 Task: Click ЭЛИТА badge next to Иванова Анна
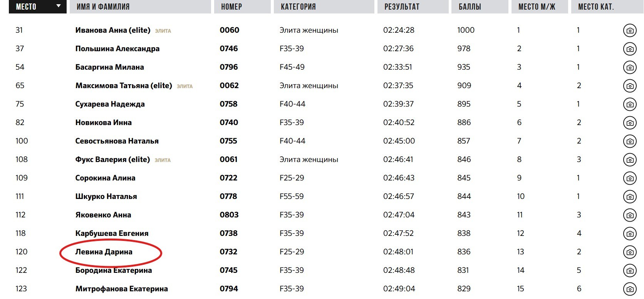(163, 31)
